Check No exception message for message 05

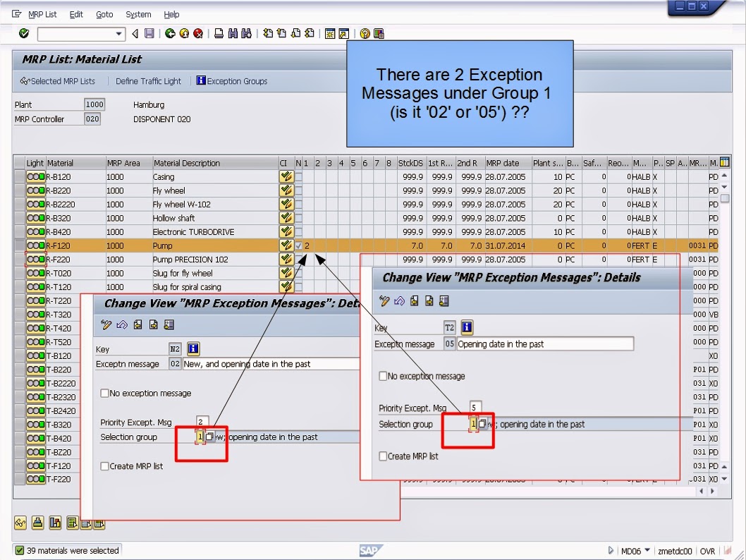pos(383,376)
